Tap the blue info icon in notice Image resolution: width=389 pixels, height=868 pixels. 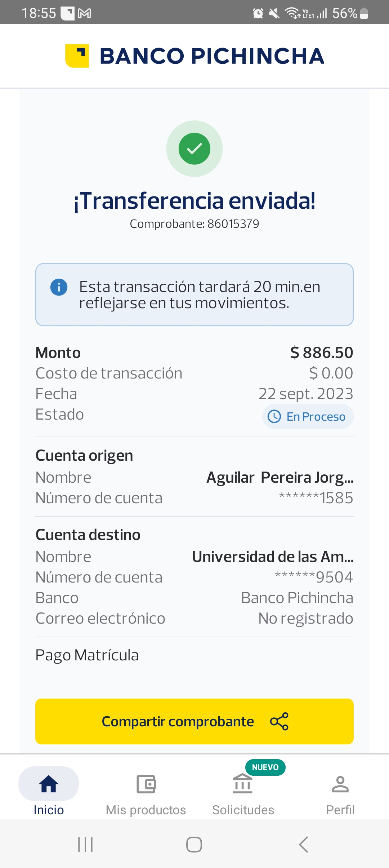click(x=59, y=287)
